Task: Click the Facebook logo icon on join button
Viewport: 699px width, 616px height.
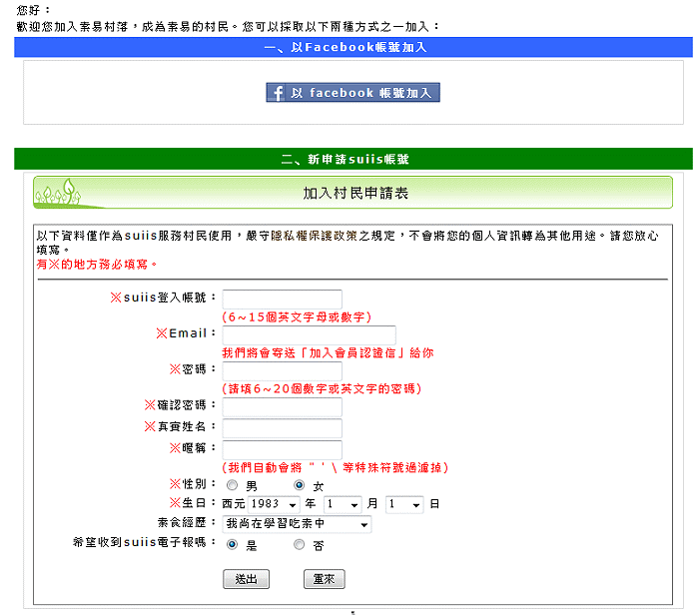Action: tap(277, 93)
